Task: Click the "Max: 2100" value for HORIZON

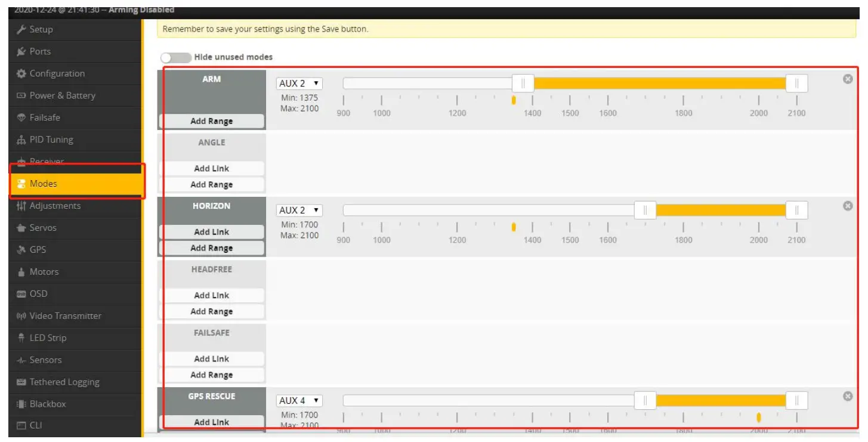Action: 299,236
